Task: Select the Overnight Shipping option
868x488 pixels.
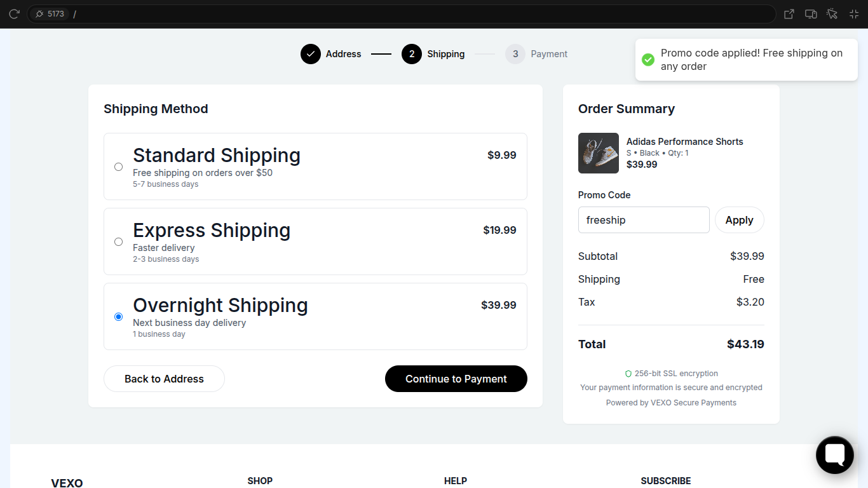Action: click(118, 316)
